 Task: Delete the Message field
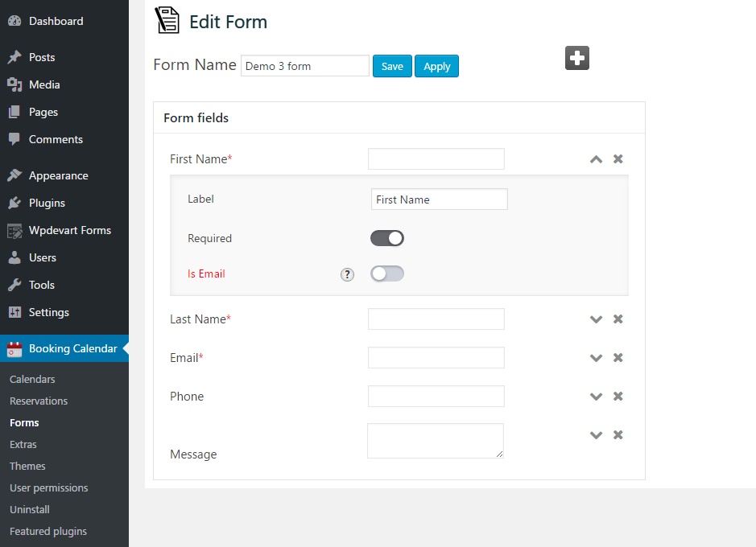pos(618,435)
